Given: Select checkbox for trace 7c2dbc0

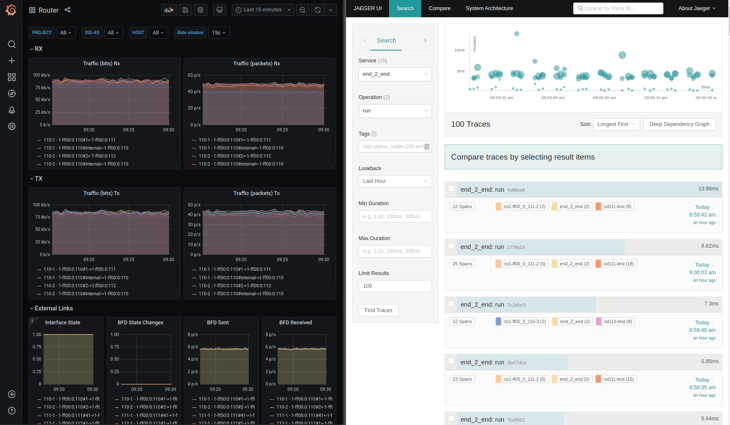Looking at the screenshot, I should pos(451,304).
